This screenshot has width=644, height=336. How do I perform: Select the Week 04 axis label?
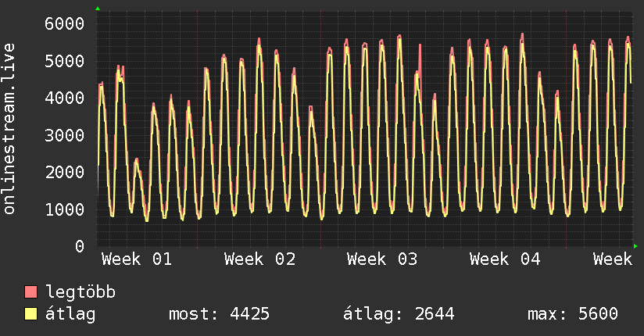pos(505,259)
